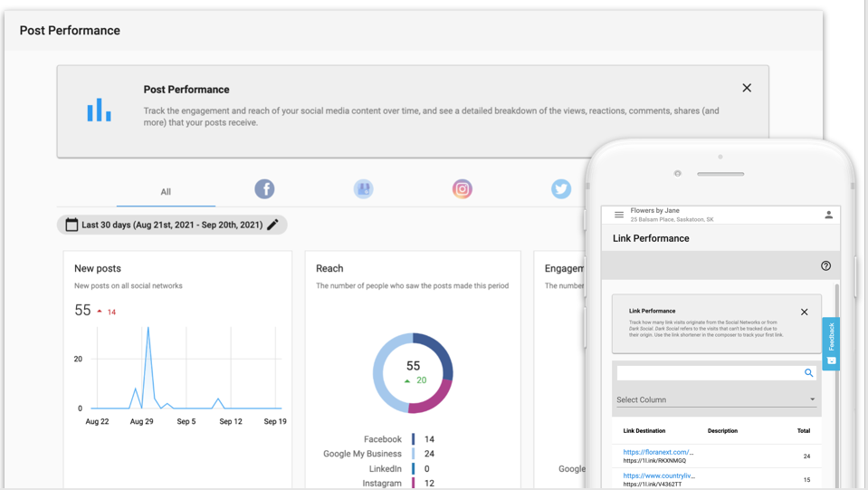This screenshot has height=490, width=868.
Task: Open the Last 30 days date range selector
Action: [x=172, y=225]
